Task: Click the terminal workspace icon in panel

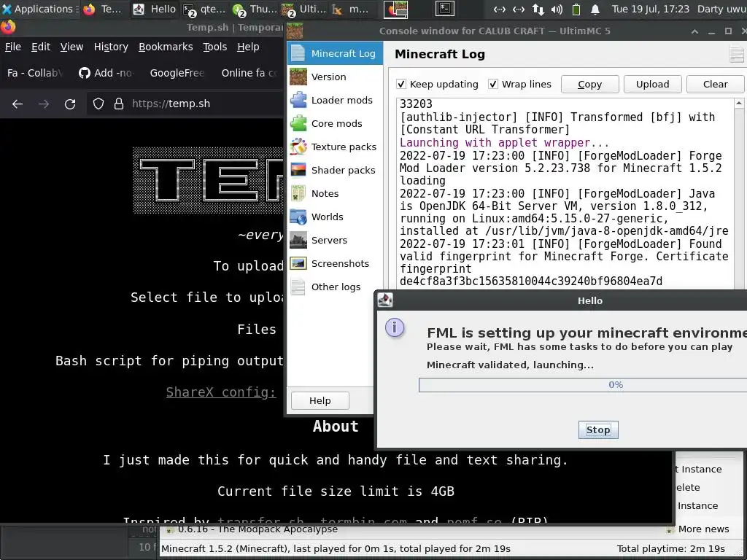Action: [444, 9]
